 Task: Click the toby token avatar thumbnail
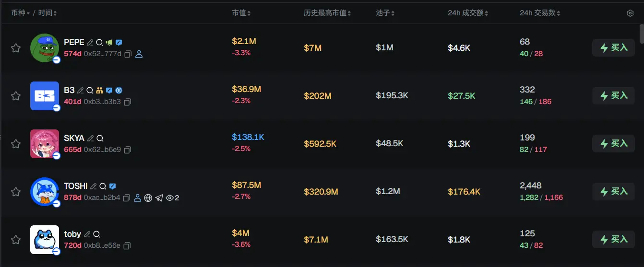pos(45,239)
